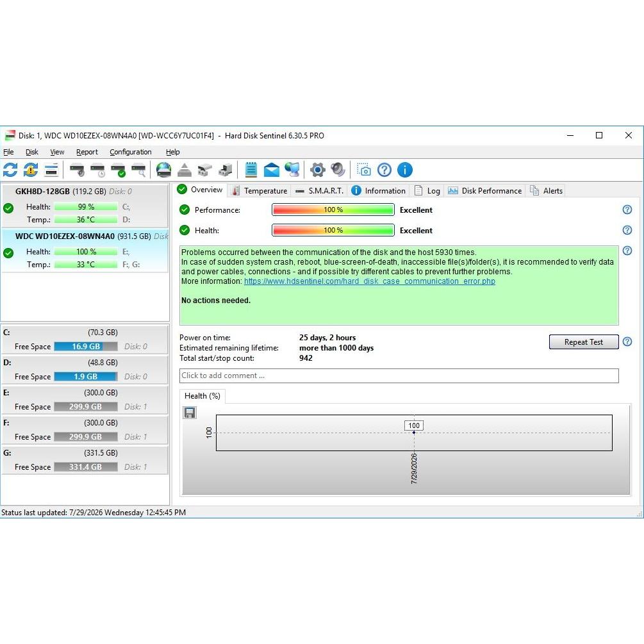
Task: Click the Health 100 % gradient bar in Overview
Action: point(333,230)
